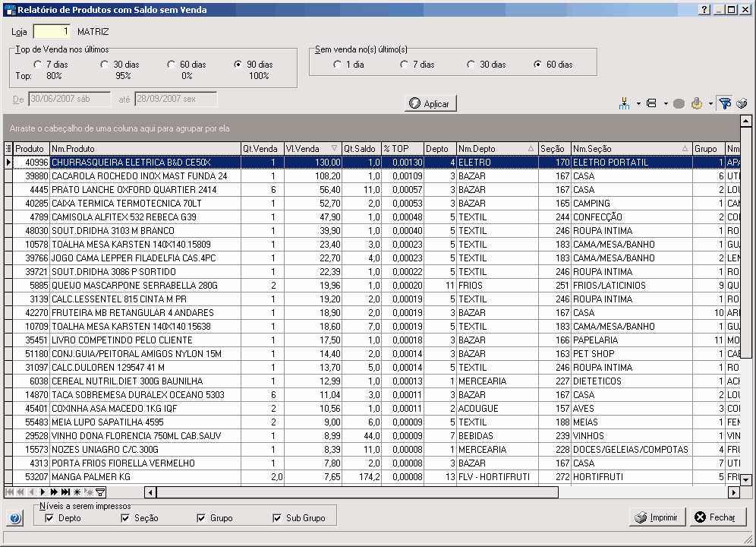Click the gray circle toolbar icon

(679, 104)
